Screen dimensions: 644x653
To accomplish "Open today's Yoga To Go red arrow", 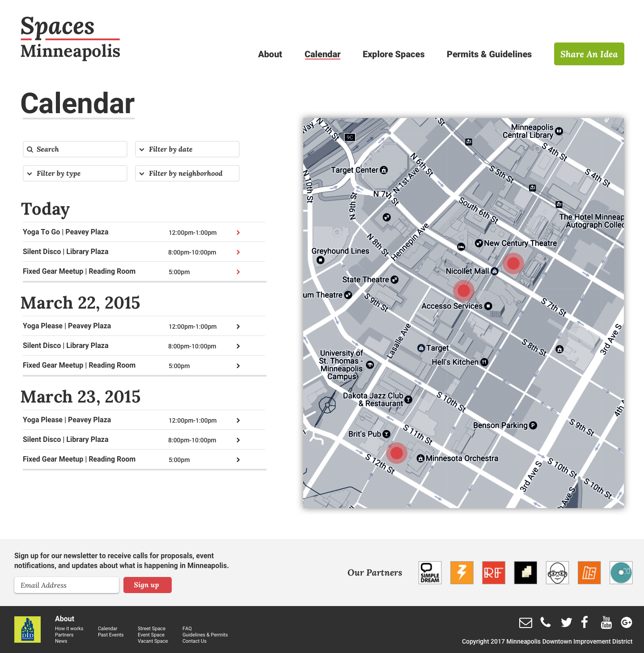I will [x=238, y=233].
